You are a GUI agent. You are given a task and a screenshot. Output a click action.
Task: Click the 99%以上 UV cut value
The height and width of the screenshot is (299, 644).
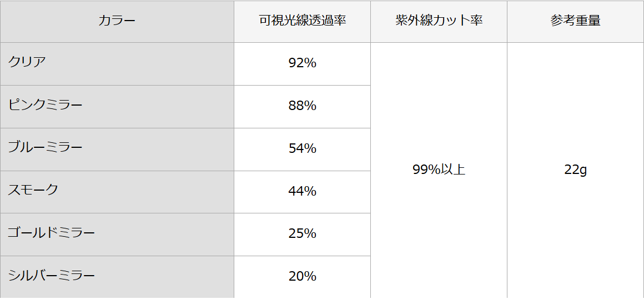pos(439,170)
